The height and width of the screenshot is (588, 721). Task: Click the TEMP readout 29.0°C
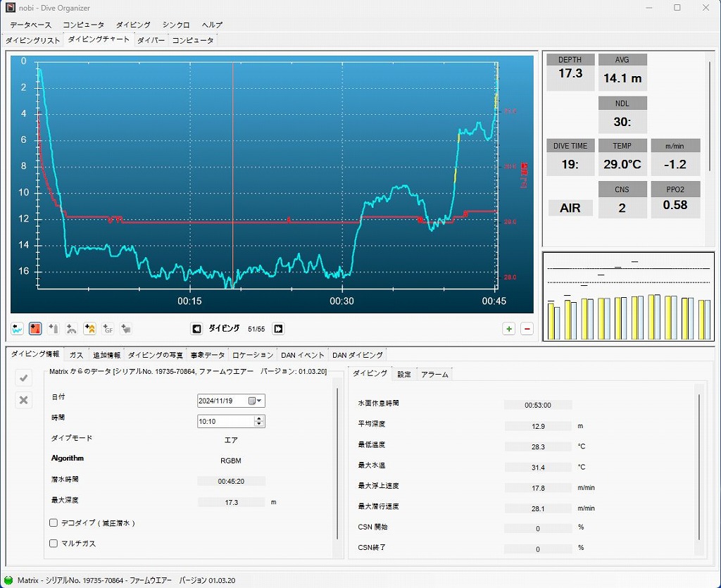(622, 164)
